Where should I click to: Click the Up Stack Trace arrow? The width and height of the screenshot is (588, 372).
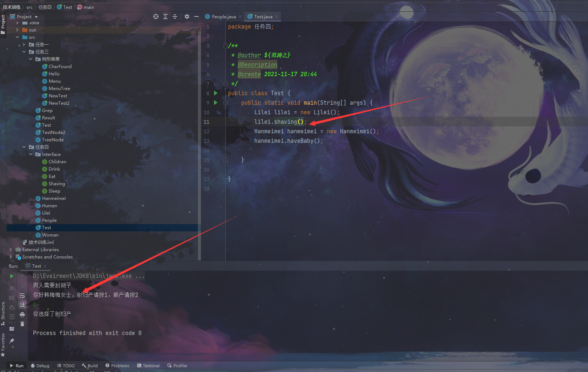[22, 276]
